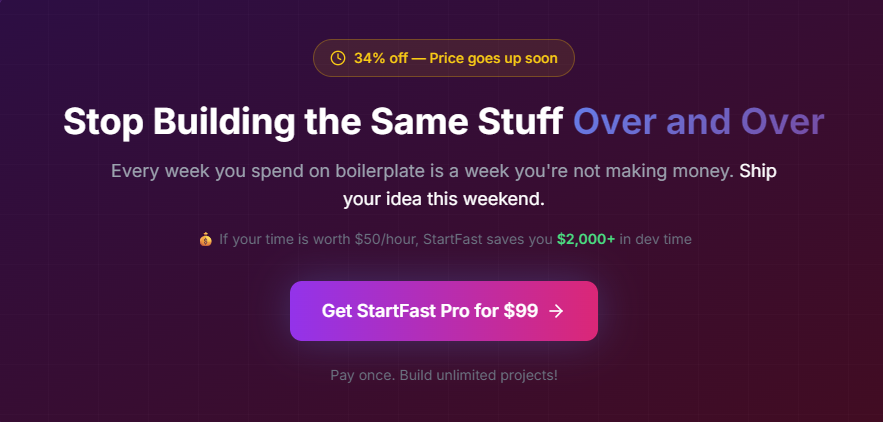The height and width of the screenshot is (422, 883).
Task: Click the "Stop Building the Same Stuff" headline
Action: pyautogui.click(x=314, y=122)
